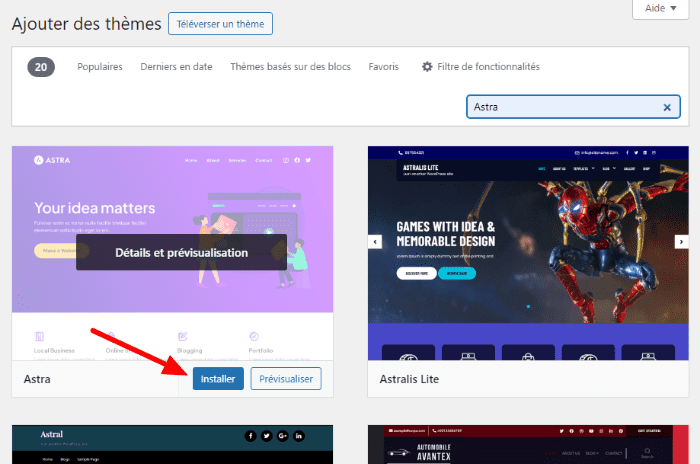Open the Automobile Avantex theme thumbnail
Image resolution: width=700 pixels, height=464 pixels.
pos(528,444)
